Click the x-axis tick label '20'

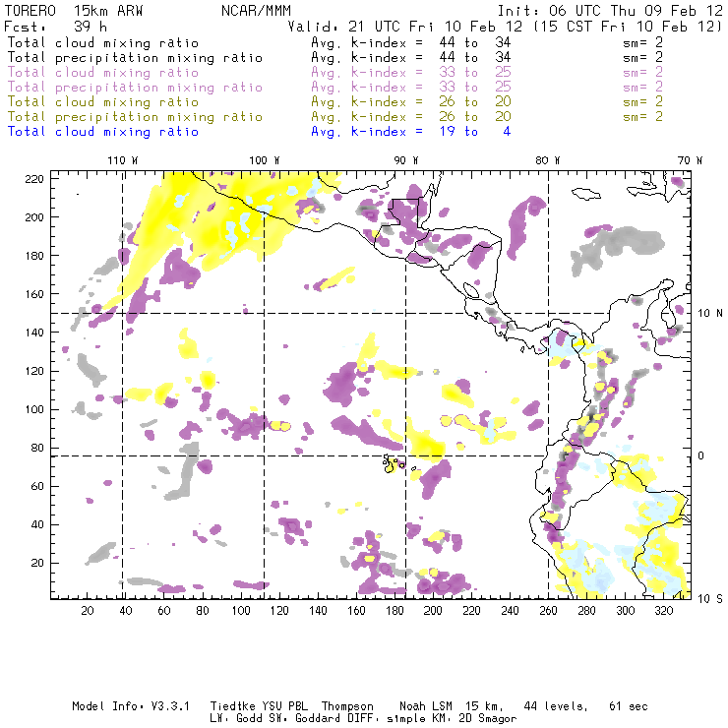pyautogui.click(x=88, y=611)
